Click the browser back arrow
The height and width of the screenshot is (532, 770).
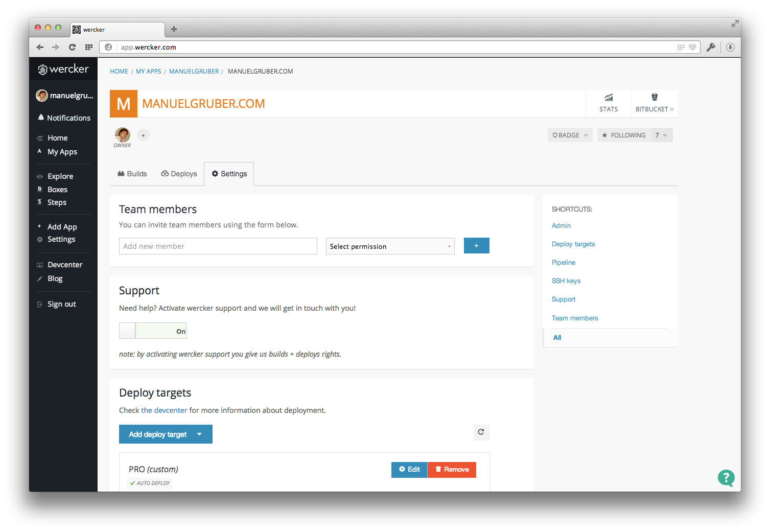click(x=40, y=47)
